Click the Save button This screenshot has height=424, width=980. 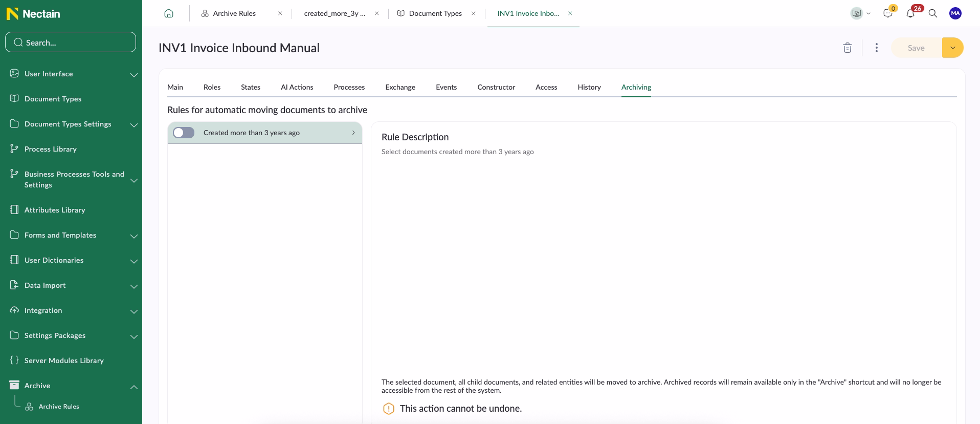916,48
